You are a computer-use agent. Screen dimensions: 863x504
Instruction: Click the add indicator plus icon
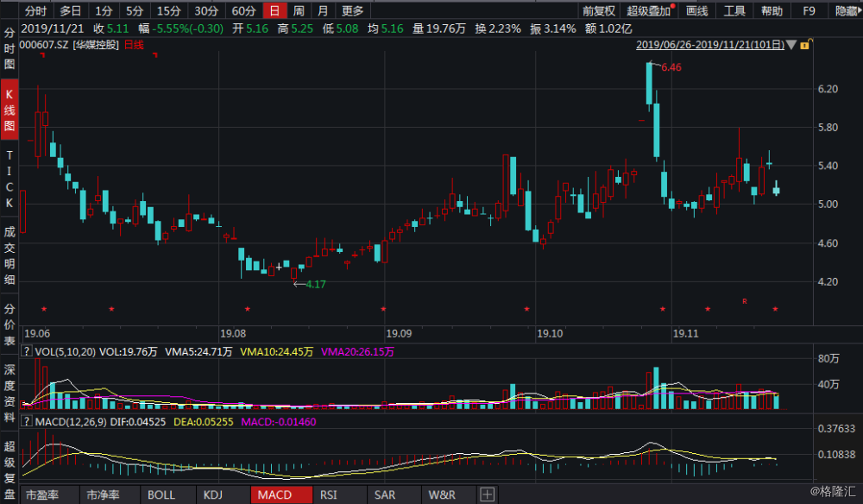point(487,495)
